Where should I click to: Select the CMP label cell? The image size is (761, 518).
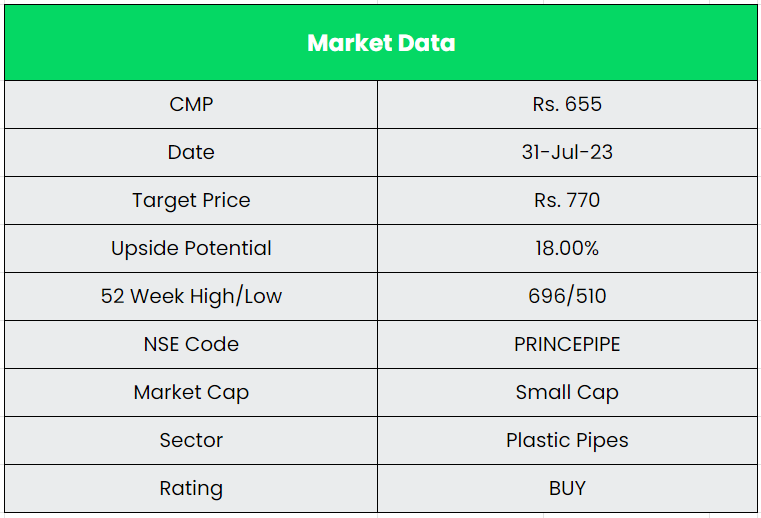[191, 104]
